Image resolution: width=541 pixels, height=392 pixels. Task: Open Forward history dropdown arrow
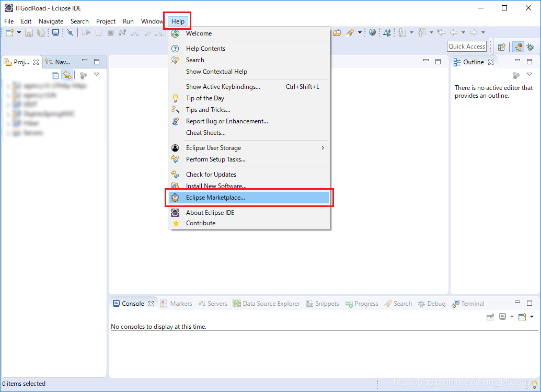pyautogui.click(x=483, y=32)
